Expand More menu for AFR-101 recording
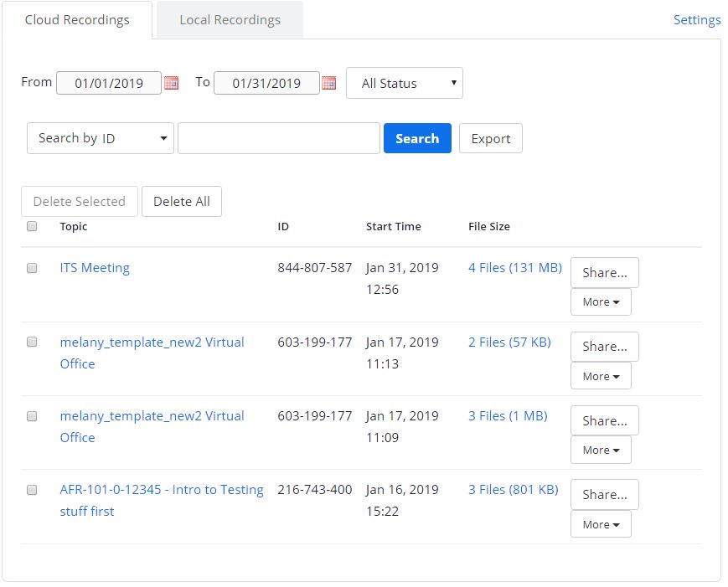The image size is (728, 587). click(x=601, y=524)
